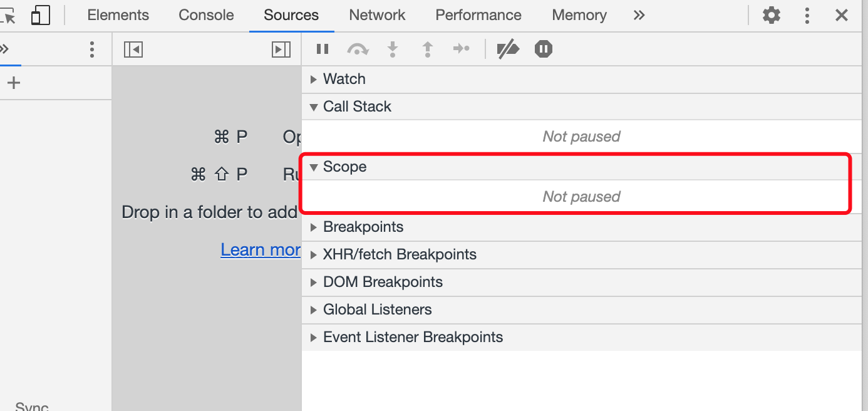Viewport: 868px width, 411px height.
Task: Hide the navigator pane
Action: tap(133, 49)
